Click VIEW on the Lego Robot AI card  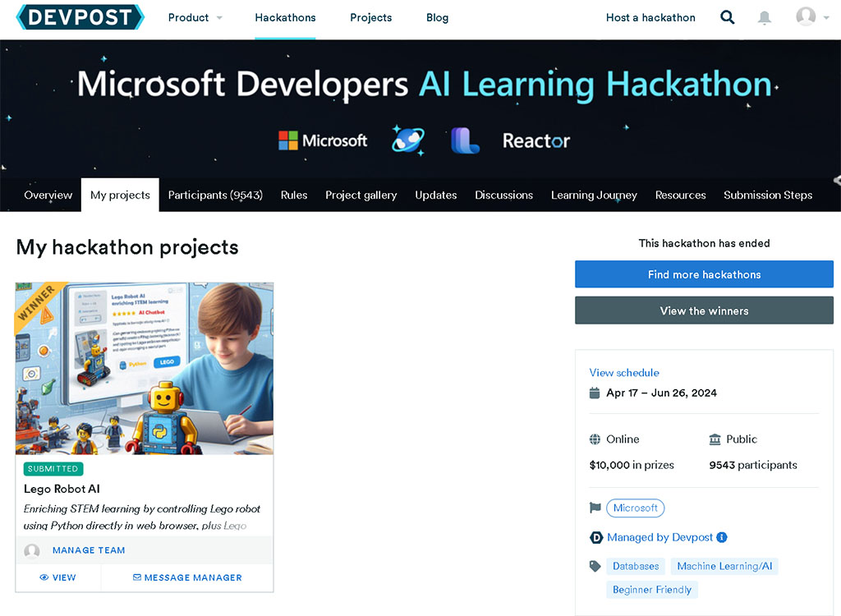(x=58, y=577)
